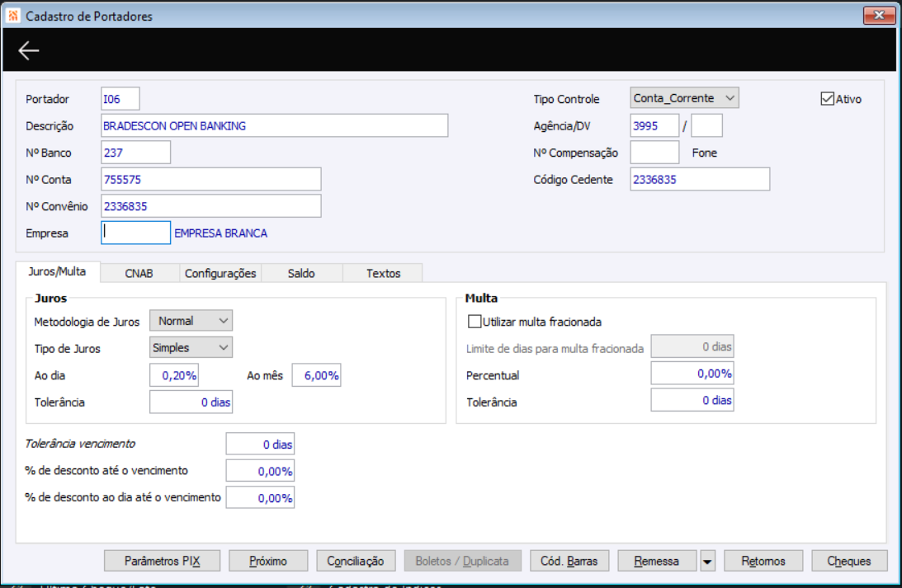The height and width of the screenshot is (588, 902).
Task: Edit the Multa Percentual field
Action: 692,373
